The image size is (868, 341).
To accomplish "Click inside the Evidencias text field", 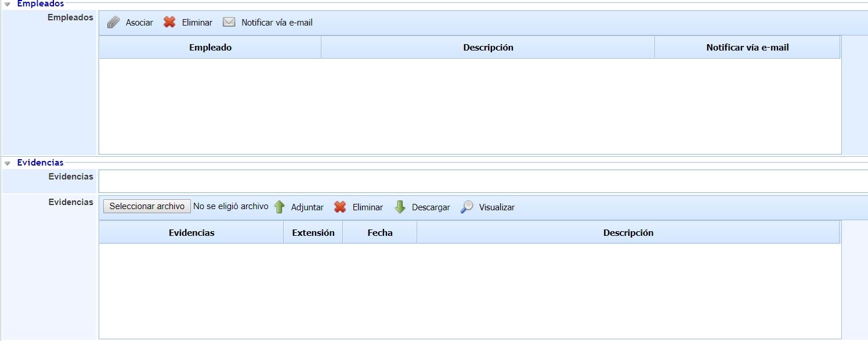I will (x=348, y=181).
